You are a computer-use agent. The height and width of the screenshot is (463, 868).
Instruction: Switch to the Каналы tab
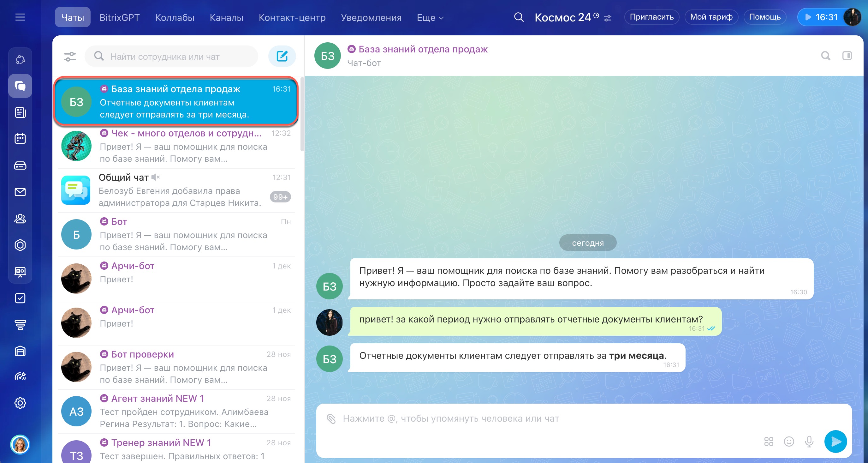point(226,18)
